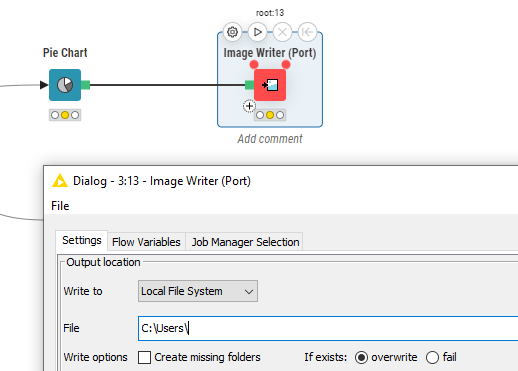Switch to the Settings tab
Image resolution: width=518 pixels, height=371 pixels.
82,240
